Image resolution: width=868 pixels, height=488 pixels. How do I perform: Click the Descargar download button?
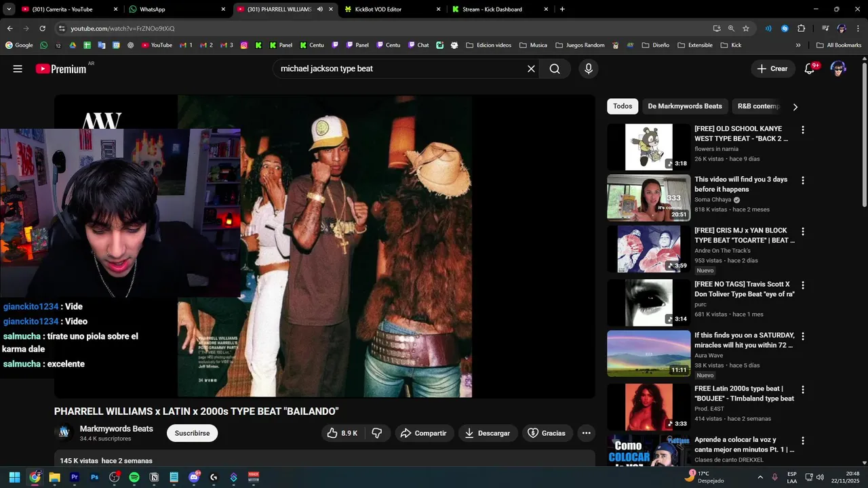(x=488, y=433)
